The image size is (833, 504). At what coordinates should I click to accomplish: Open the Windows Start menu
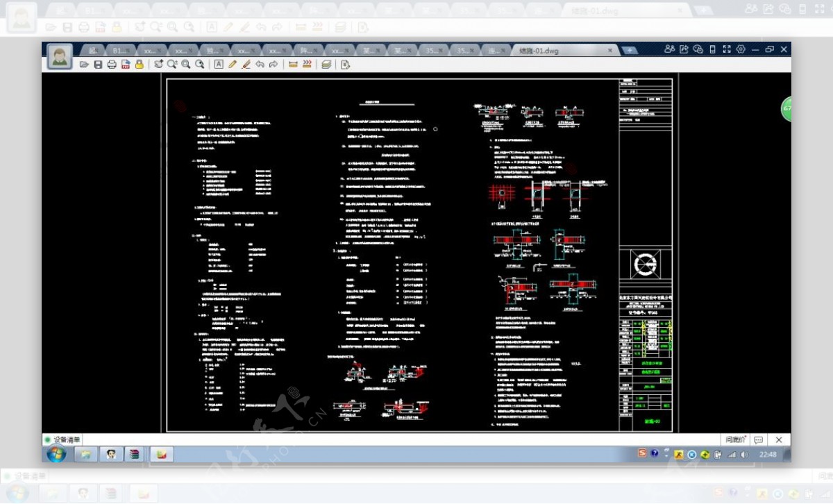[56, 455]
